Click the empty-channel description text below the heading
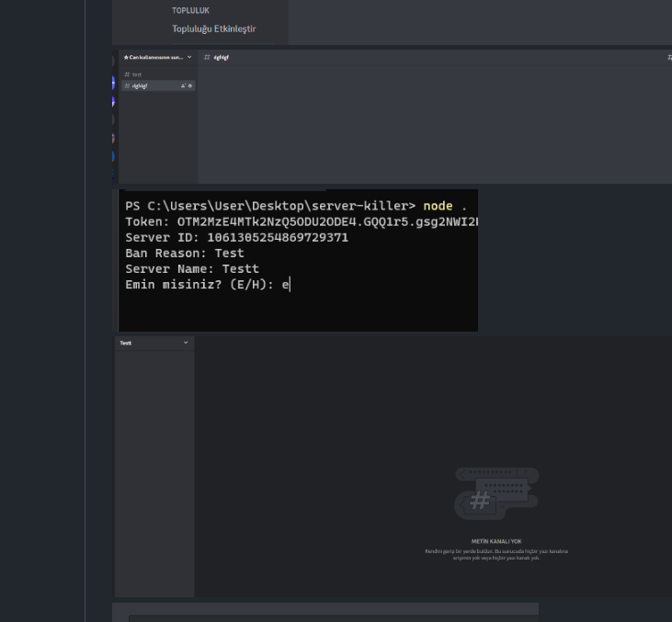 (496, 554)
